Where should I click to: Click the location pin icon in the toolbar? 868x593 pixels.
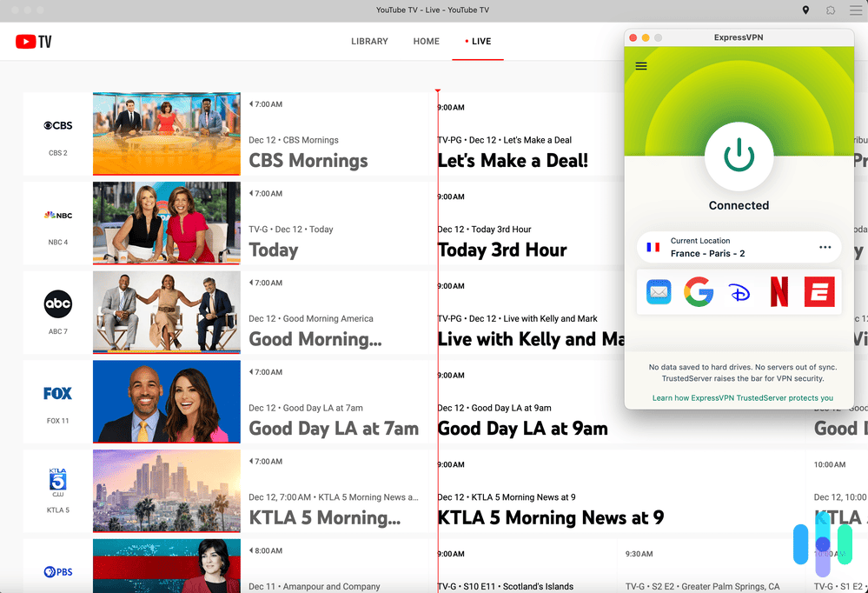coord(805,10)
